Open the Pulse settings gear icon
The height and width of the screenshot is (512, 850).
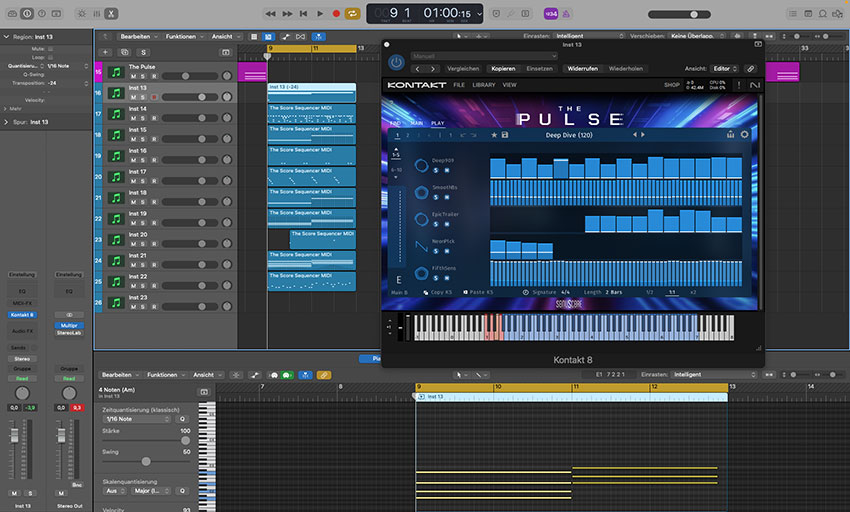[743, 134]
